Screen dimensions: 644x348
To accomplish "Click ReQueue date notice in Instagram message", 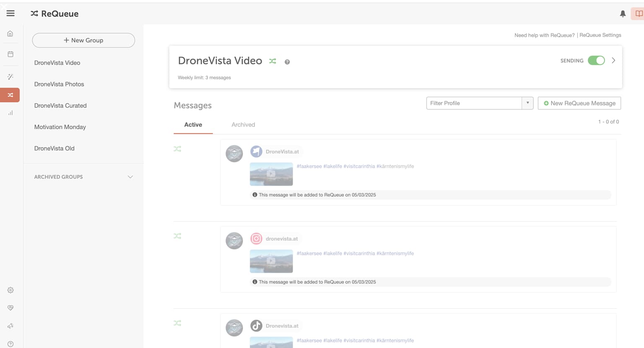I will click(317, 282).
